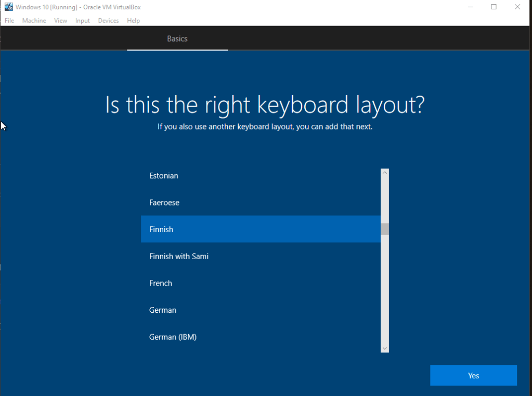
Task: Maximize the VirtualBox window
Action: click(494, 7)
